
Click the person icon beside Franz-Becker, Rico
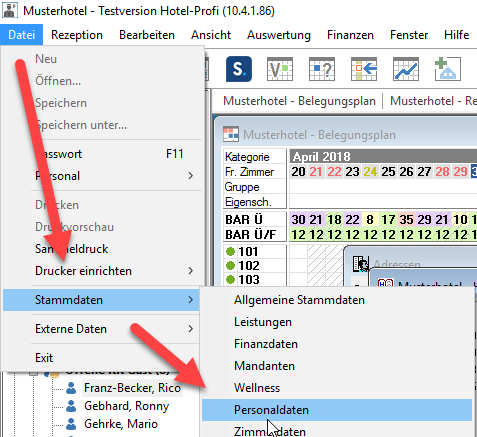(x=71, y=388)
